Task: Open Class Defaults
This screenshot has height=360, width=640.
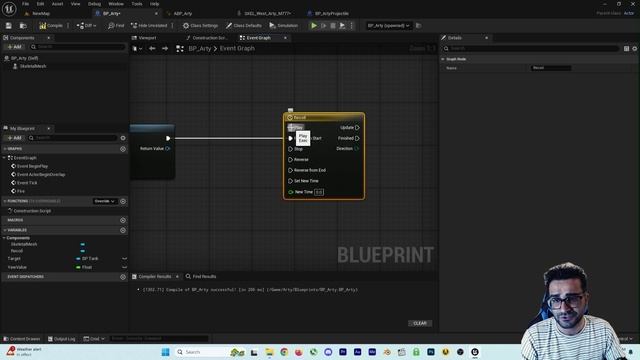Action: coord(244,26)
